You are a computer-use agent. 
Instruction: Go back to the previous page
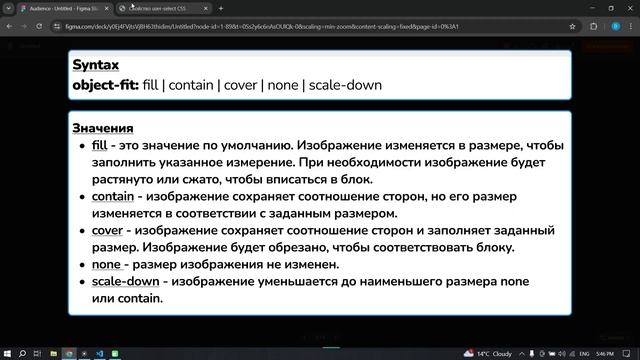(9, 27)
